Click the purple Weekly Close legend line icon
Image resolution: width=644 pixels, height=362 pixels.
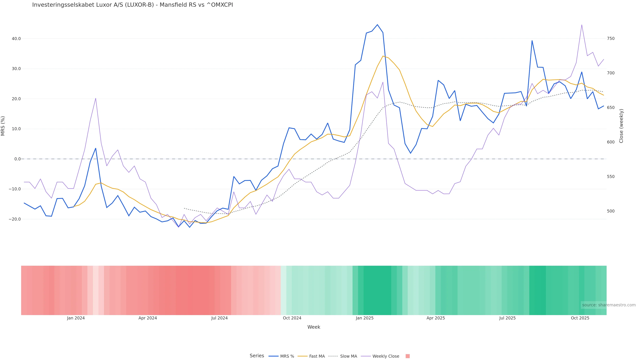pos(366,356)
